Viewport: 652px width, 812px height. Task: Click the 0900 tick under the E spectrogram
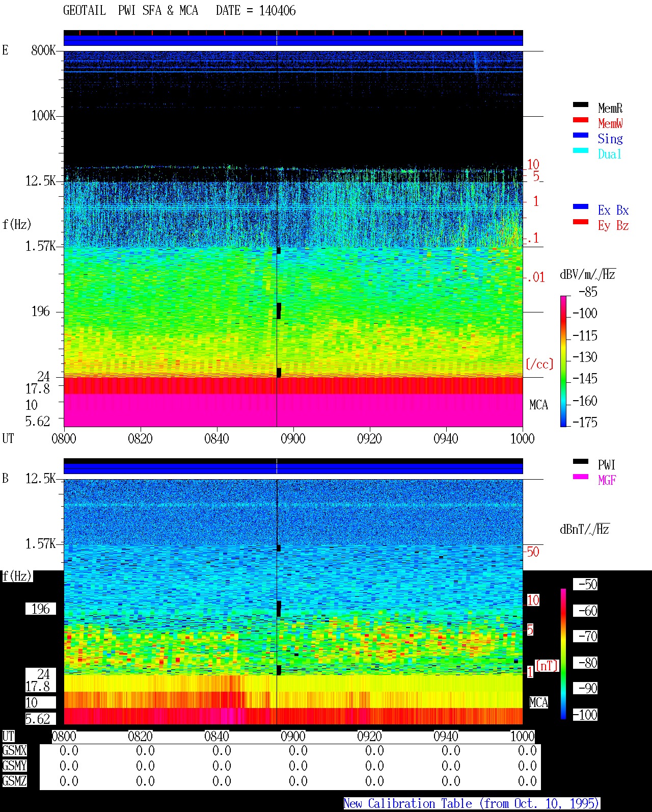293,439
